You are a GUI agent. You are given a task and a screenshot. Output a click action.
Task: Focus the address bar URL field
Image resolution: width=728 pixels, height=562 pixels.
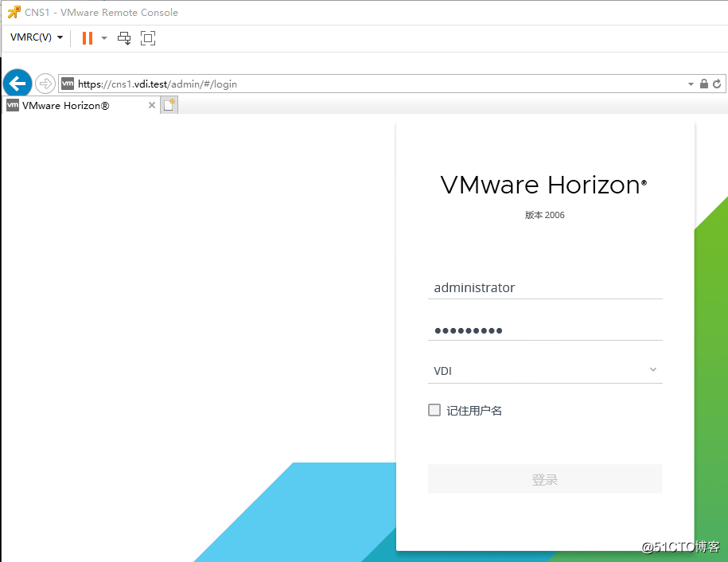click(380, 84)
